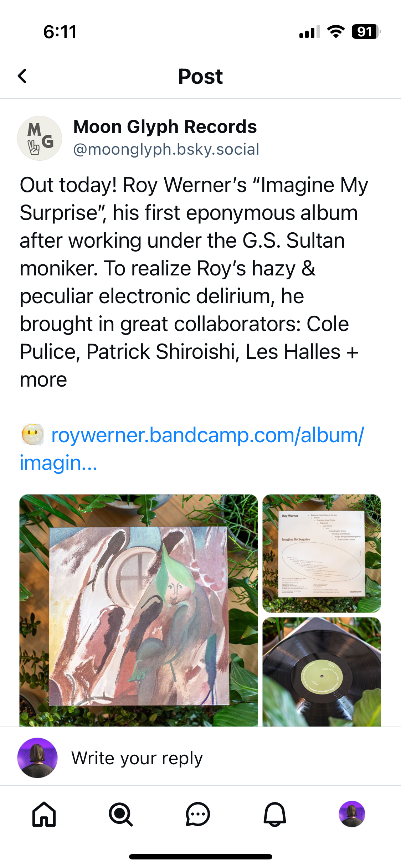
Task: Tap the 6:11 clock in status bar
Action: pyautogui.click(x=60, y=32)
